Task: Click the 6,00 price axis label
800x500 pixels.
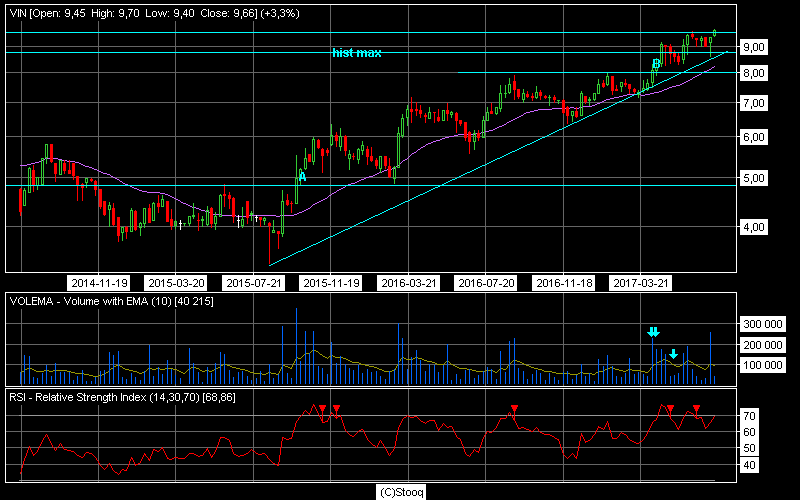Action: (754, 137)
